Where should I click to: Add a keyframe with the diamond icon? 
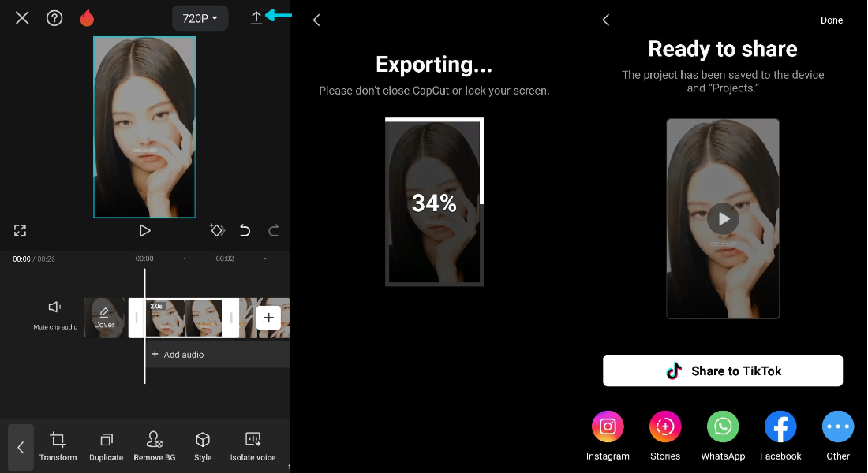(217, 230)
